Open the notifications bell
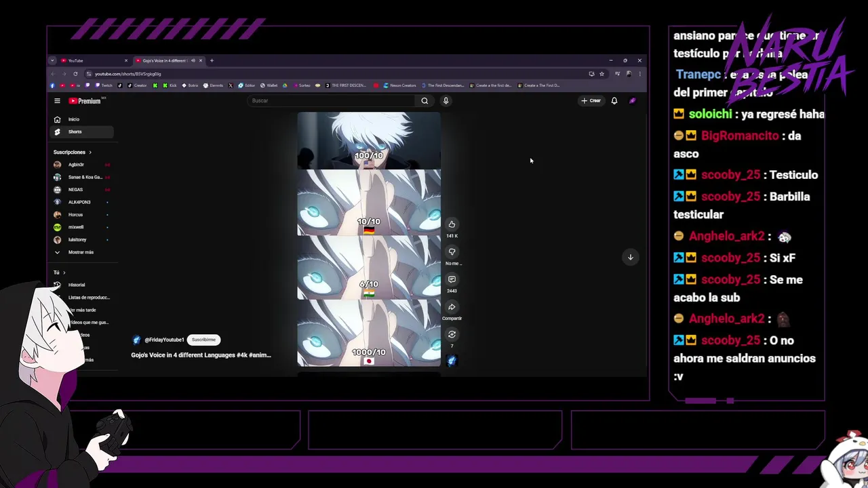Image resolution: width=868 pixels, height=488 pixels. (x=614, y=101)
